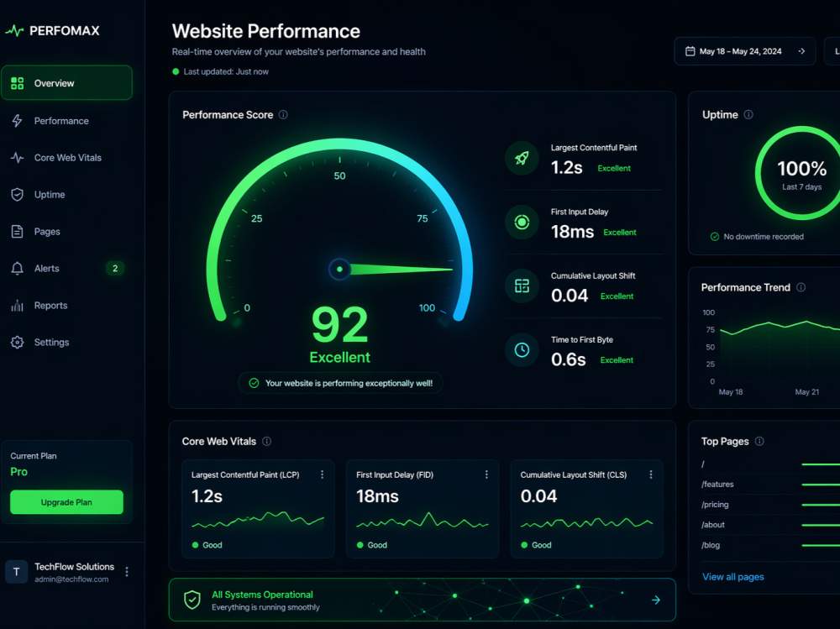The image size is (840, 629).
Task: Click the /blog row in Top Pages
Action: 770,545
